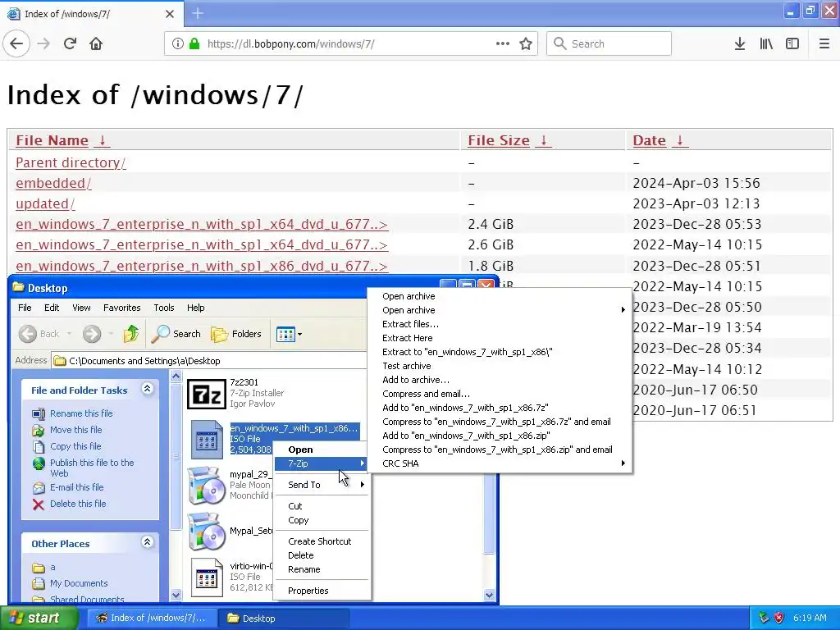This screenshot has height=630, width=840.
Task: Choose Open in the context menu
Action: point(322,450)
